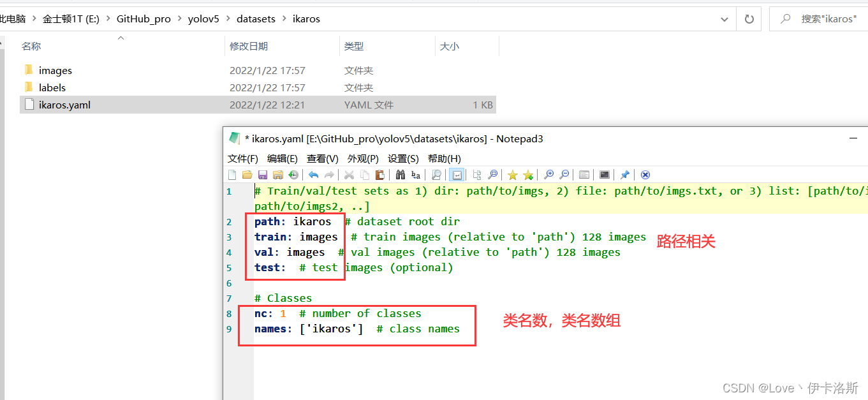Open the 文件(F) menu

[x=243, y=158]
